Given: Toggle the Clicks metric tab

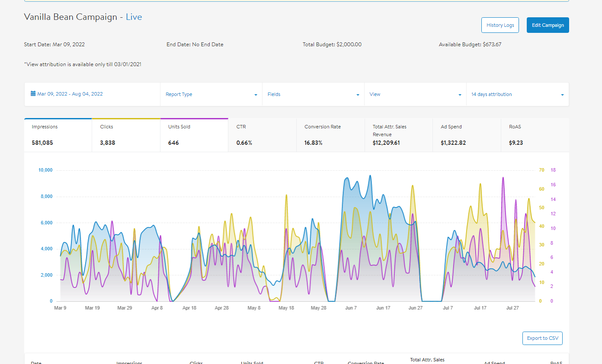Looking at the screenshot, I should point(126,135).
